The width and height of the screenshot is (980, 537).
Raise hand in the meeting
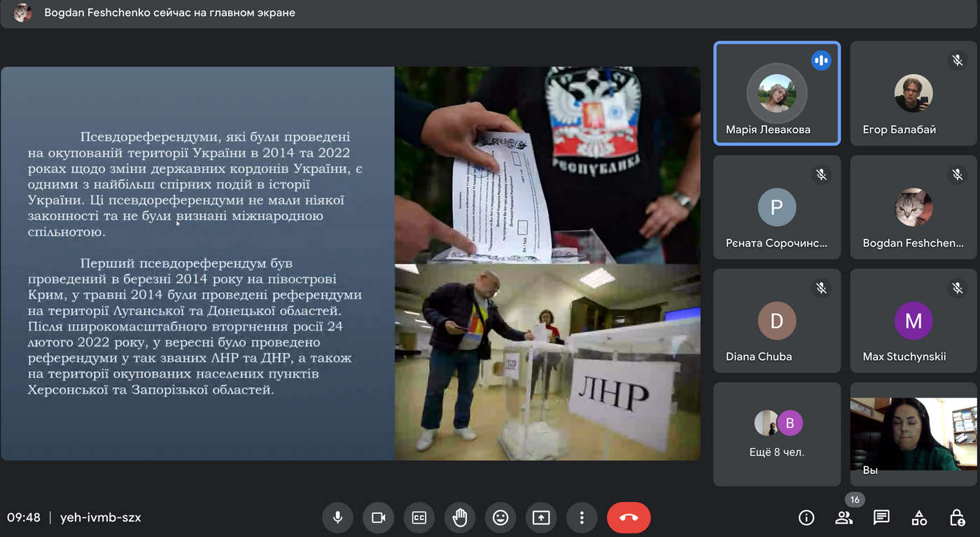(459, 517)
